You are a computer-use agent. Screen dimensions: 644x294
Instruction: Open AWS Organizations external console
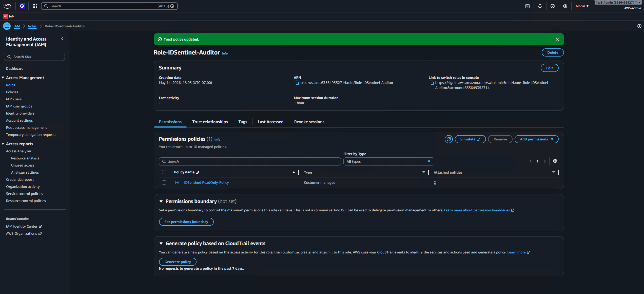click(x=24, y=233)
